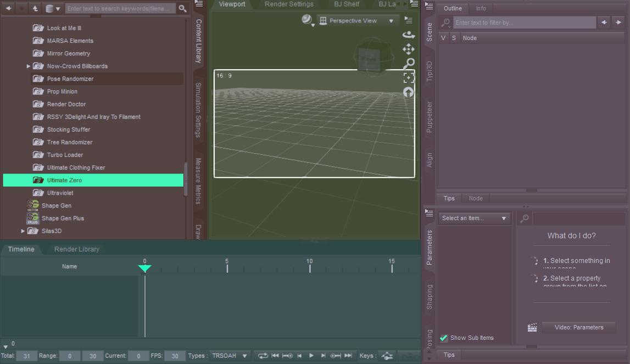Open the content database options dropdown
630x364 pixels.
pos(53,8)
